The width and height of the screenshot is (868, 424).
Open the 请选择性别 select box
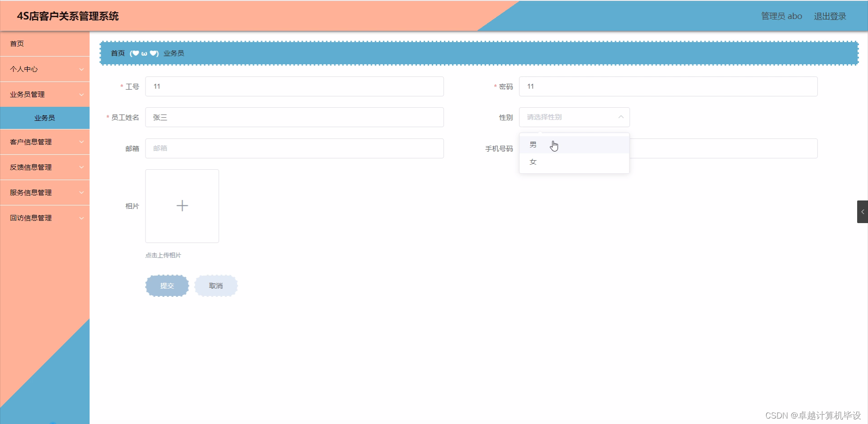click(574, 117)
